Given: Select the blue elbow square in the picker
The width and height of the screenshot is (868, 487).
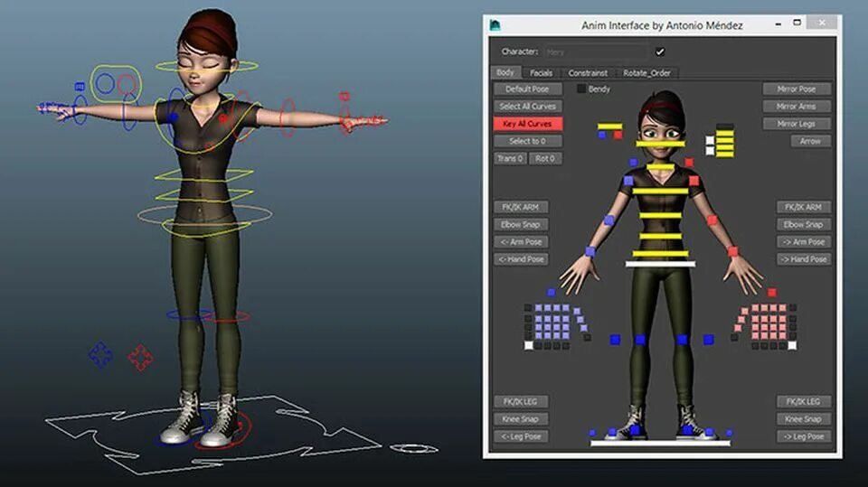Looking at the screenshot, I should point(609,220).
